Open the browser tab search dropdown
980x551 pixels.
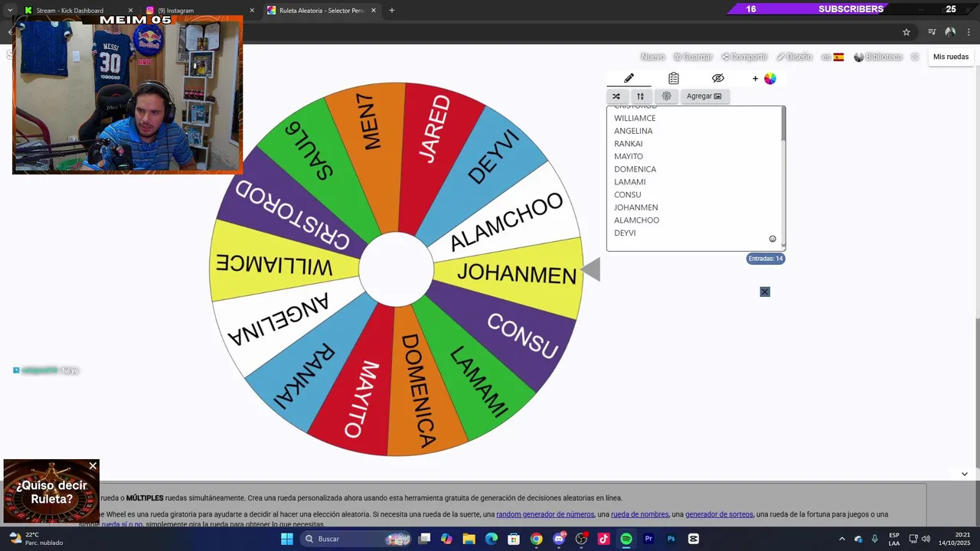[x=10, y=10]
